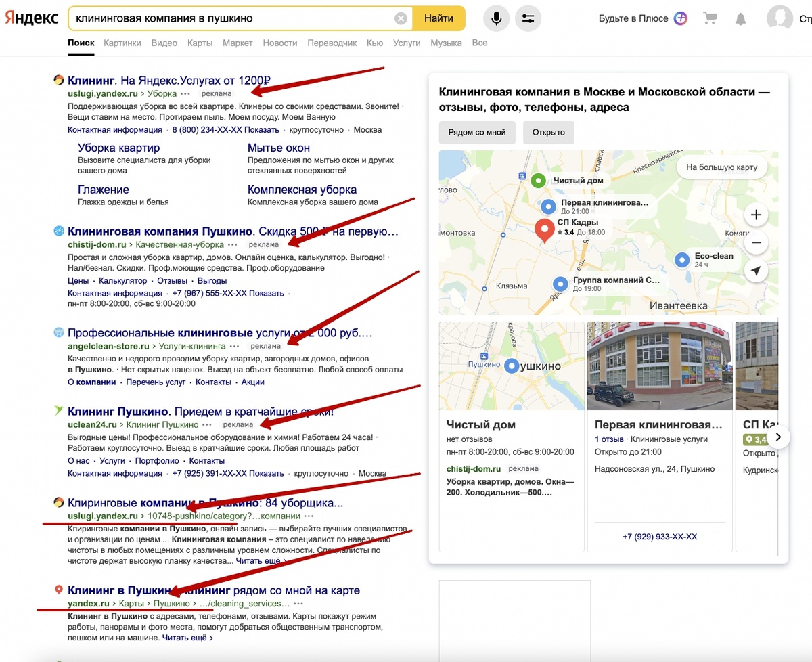Viewport: 812px width, 662px height.
Task: Open Отзывы link under chistij-dom.ru
Action: [172, 280]
